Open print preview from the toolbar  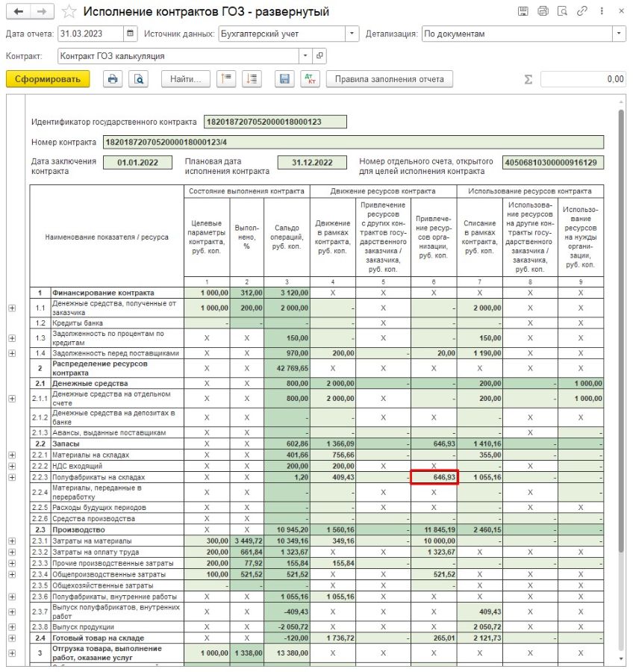(139, 79)
